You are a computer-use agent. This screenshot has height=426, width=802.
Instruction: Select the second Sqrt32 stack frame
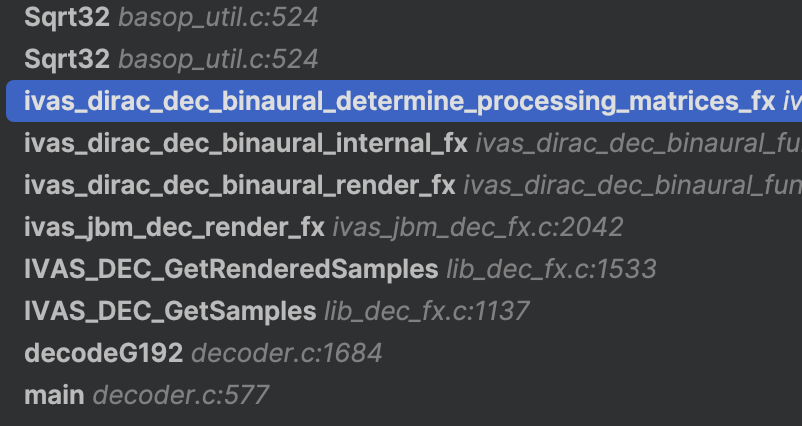tap(66, 59)
